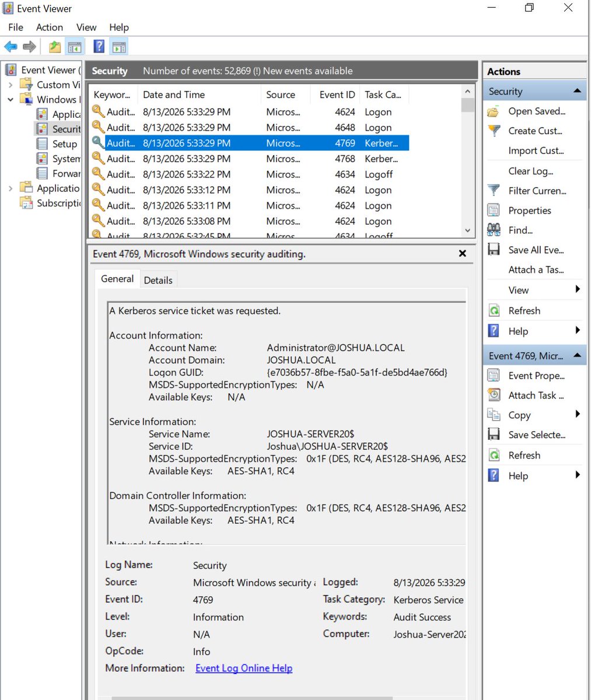This screenshot has width=591, height=700.
Task: Select the 4624 Logon event at 5:33:08 PM
Action: [x=250, y=221]
